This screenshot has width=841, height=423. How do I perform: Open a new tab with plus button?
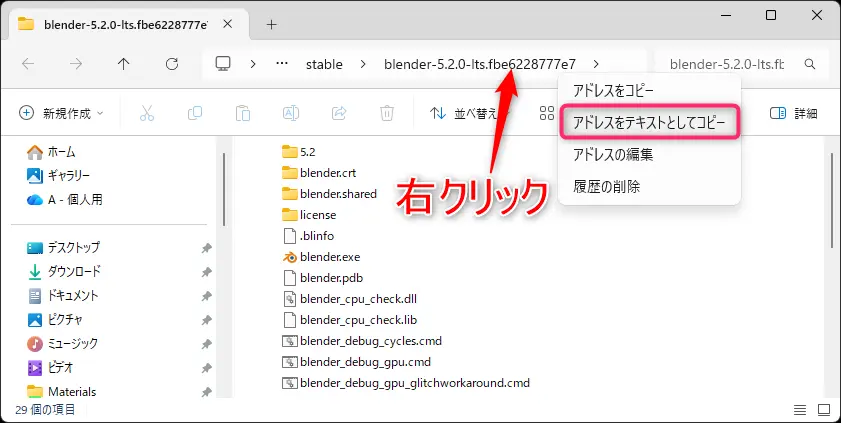(x=272, y=24)
